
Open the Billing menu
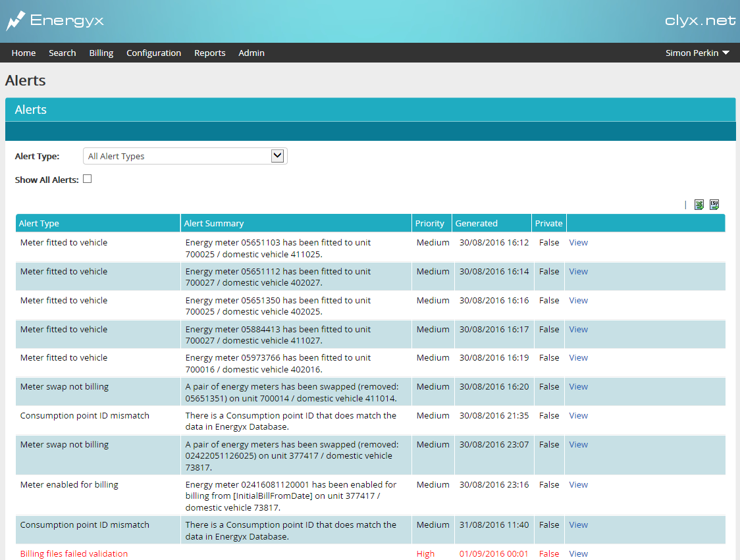pos(101,53)
